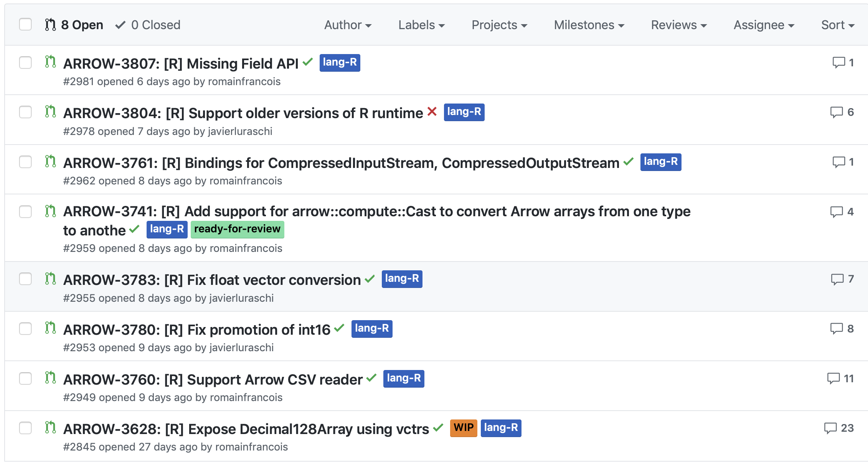The image size is (868, 467).
Task: Click green check status on ARROW-3807
Action: click(308, 62)
